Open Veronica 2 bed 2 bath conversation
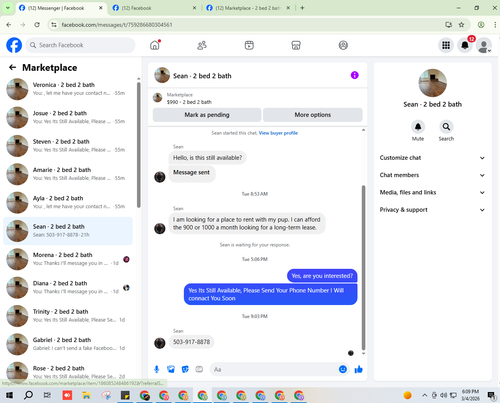 (x=68, y=89)
